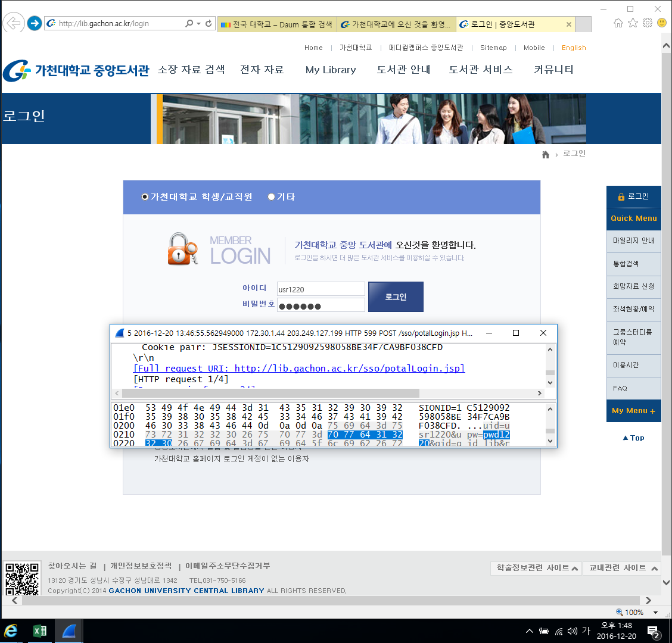Refresh the page with reload icon
The width and height of the screenshot is (672, 643).
point(209,24)
